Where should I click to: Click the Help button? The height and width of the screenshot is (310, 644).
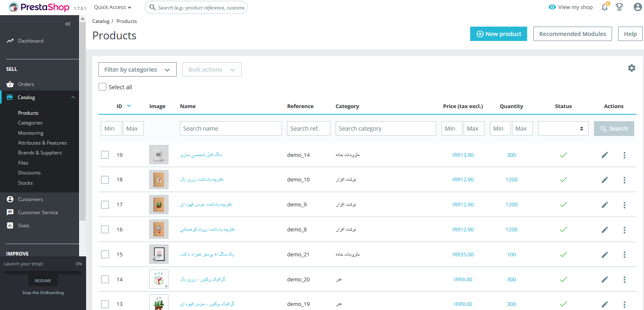pyautogui.click(x=630, y=34)
